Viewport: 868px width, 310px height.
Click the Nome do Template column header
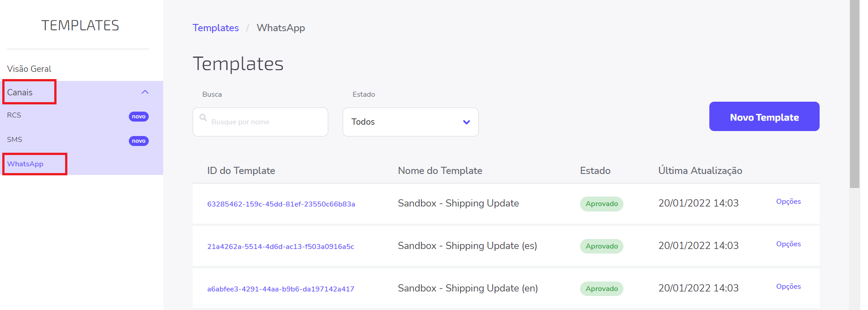coord(440,171)
